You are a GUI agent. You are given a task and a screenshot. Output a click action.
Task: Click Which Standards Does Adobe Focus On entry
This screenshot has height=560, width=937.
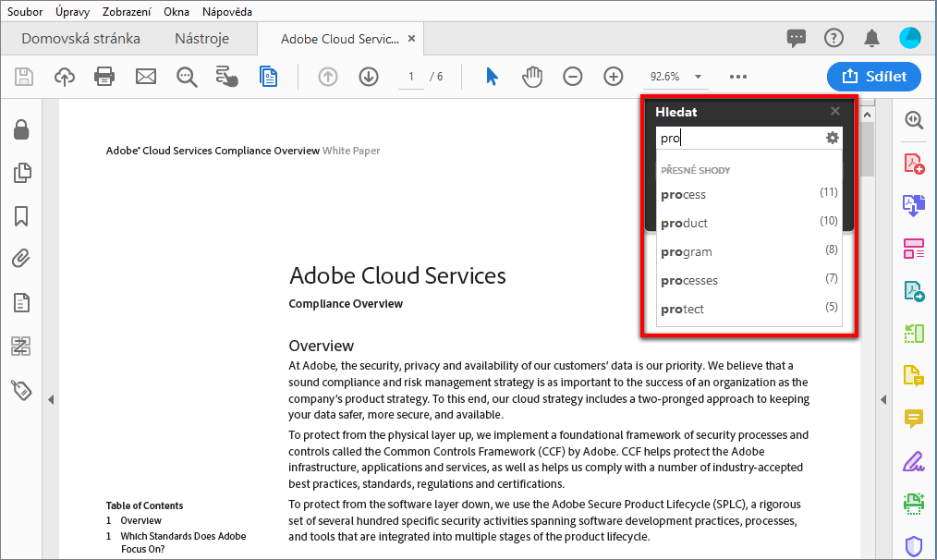tap(184, 542)
